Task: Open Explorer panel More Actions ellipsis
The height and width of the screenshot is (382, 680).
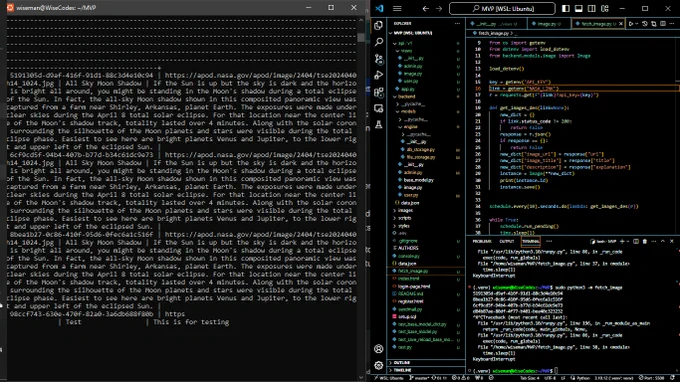Action: pyautogui.click(x=457, y=23)
